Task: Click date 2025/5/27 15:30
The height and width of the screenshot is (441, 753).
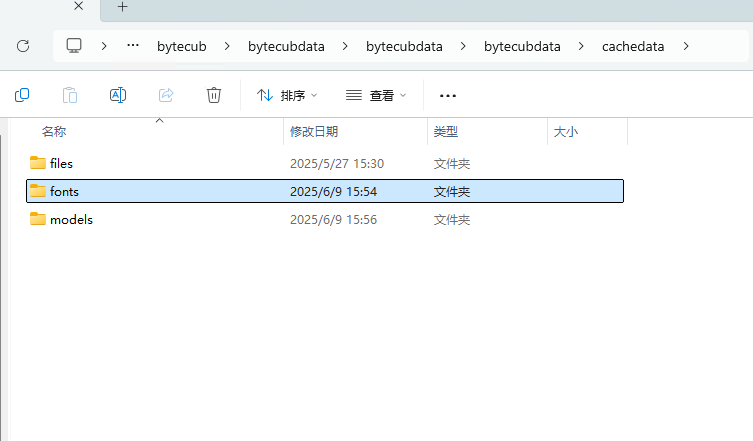Action: 337,164
